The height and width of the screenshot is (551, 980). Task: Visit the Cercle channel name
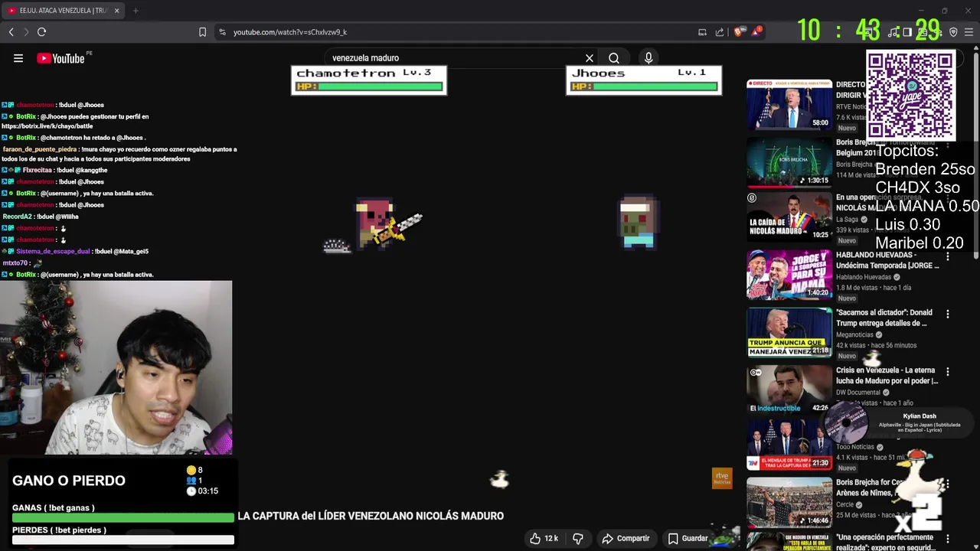point(846,505)
